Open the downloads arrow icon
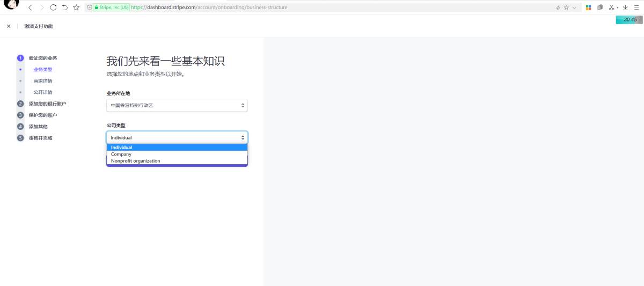 coord(625,8)
